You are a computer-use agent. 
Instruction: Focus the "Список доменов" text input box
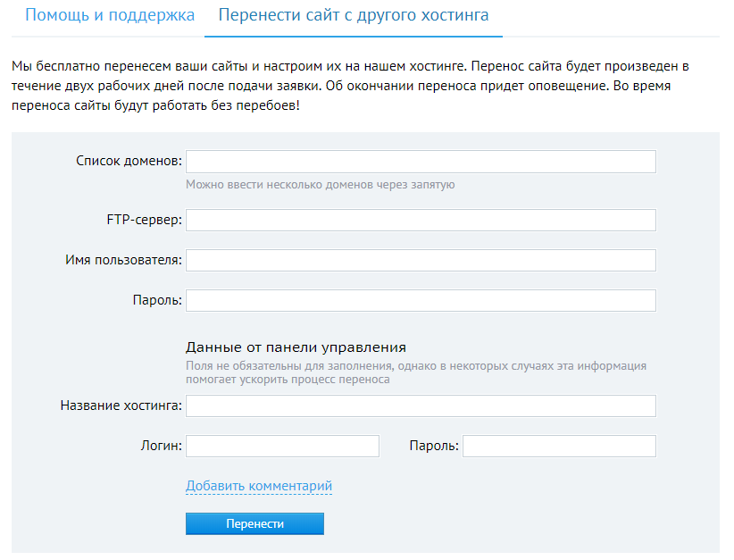[421, 162]
